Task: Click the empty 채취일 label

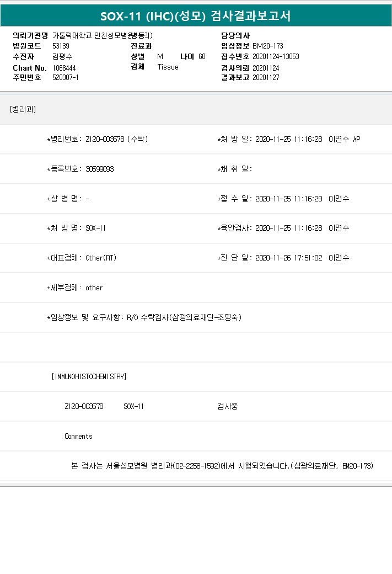Action: (x=235, y=169)
